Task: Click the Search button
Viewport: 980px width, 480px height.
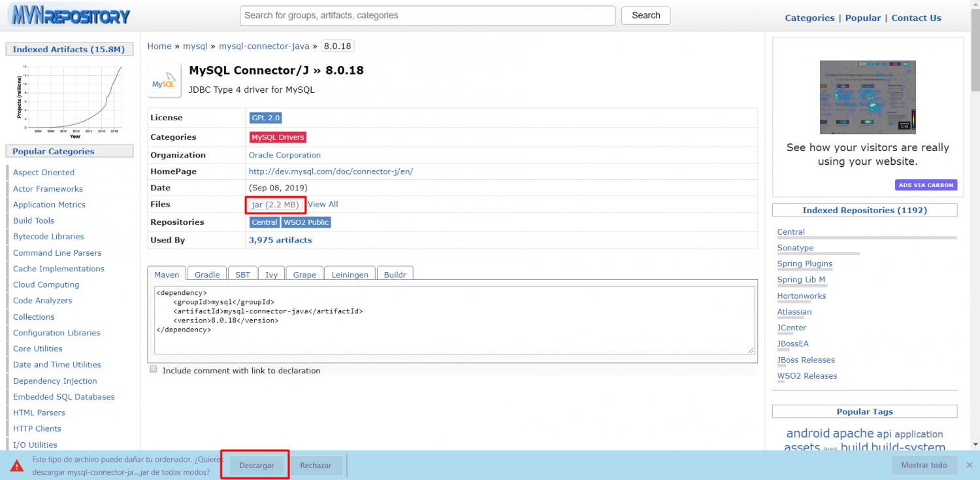Action: pos(645,16)
